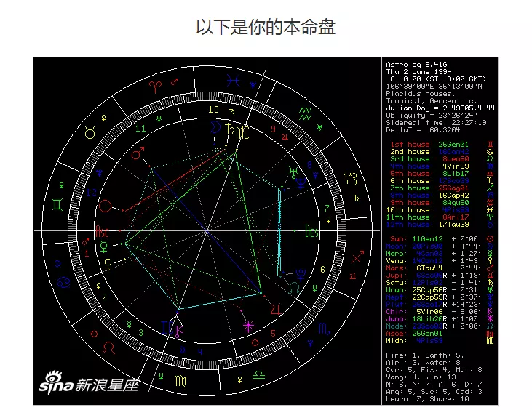
Task: Click the green North Node symbol
Action: point(294,288)
